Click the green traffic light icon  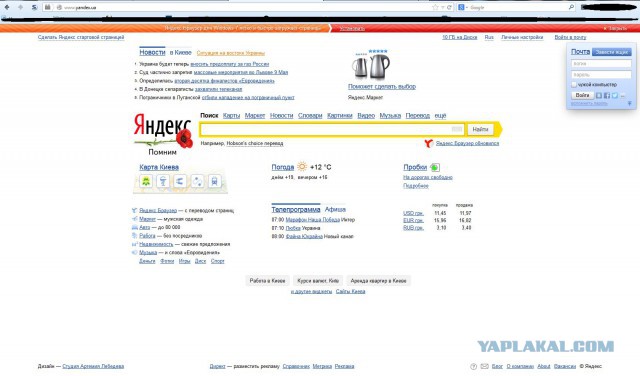coord(435,167)
